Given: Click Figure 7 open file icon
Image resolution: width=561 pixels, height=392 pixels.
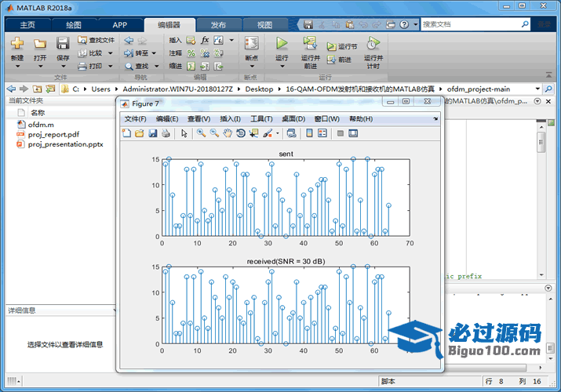Looking at the screenshot, I should click(x=140, y=133).
